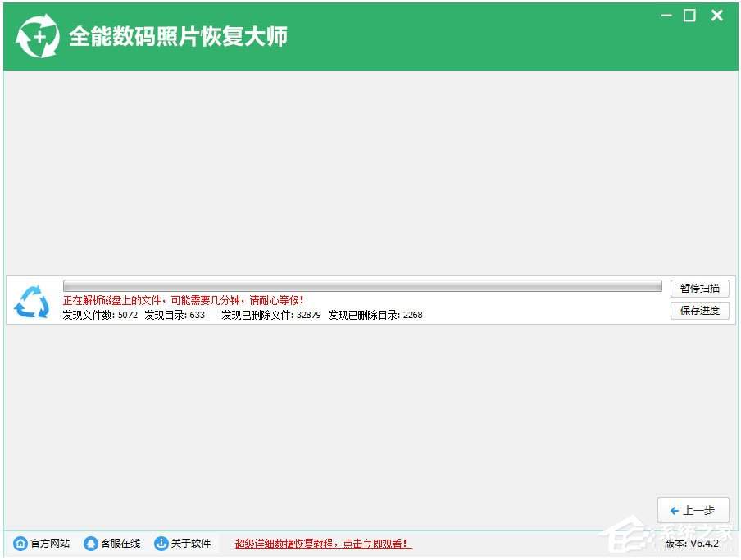Start a chat through 客服在线

(x=120, y=544)
